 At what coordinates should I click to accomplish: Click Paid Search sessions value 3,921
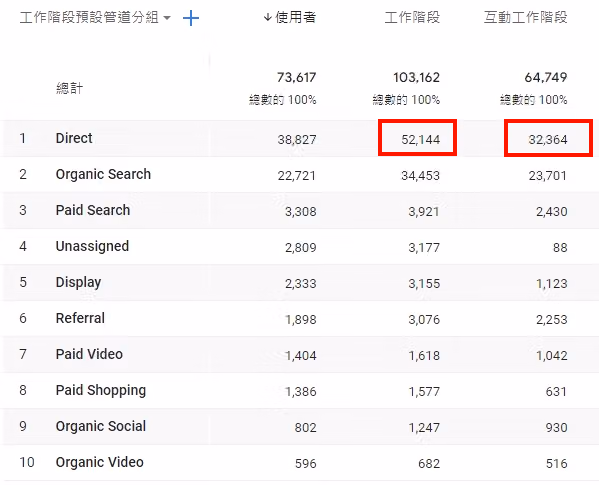[424, 212]
